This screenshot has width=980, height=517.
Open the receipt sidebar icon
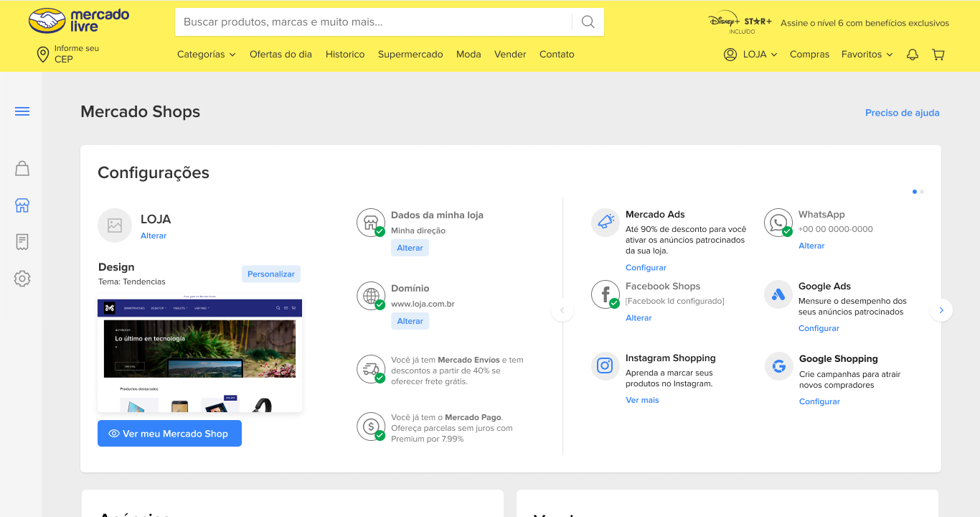[x=22, y=242]
